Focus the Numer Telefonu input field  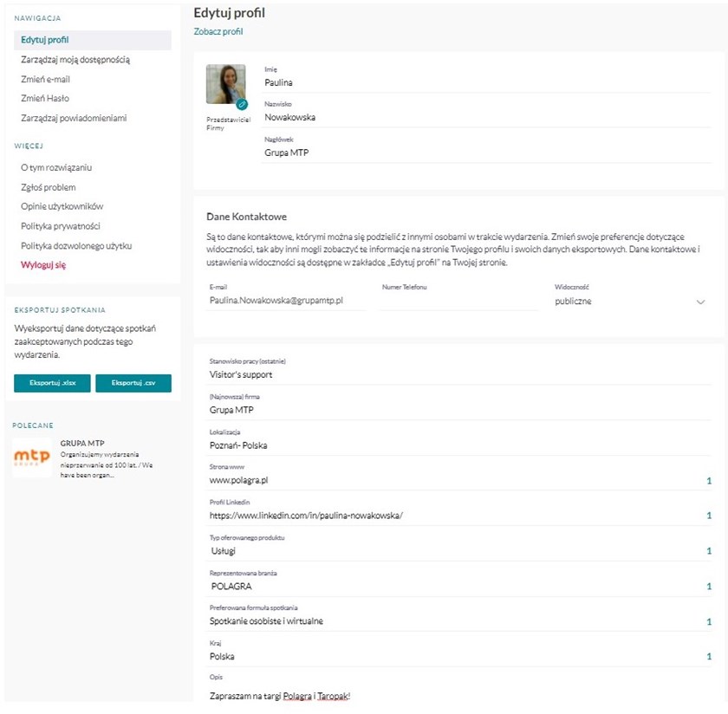point(458,301)
